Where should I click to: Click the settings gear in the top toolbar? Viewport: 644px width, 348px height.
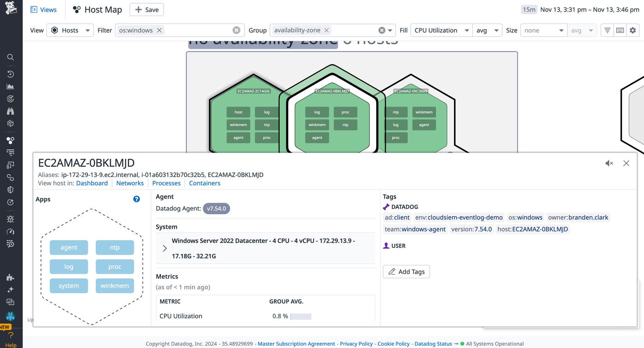pyautogui.click(x=633, y=30)
